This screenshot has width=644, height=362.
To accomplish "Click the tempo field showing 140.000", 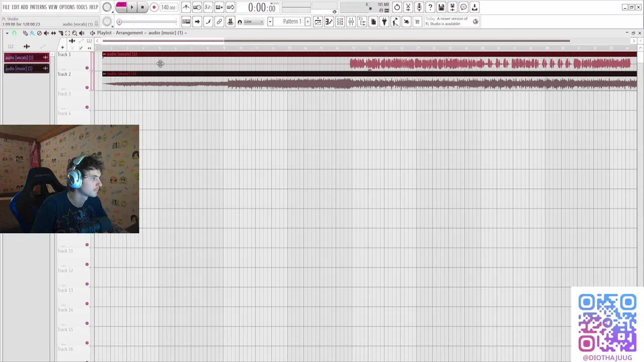I will pos(168,8).
